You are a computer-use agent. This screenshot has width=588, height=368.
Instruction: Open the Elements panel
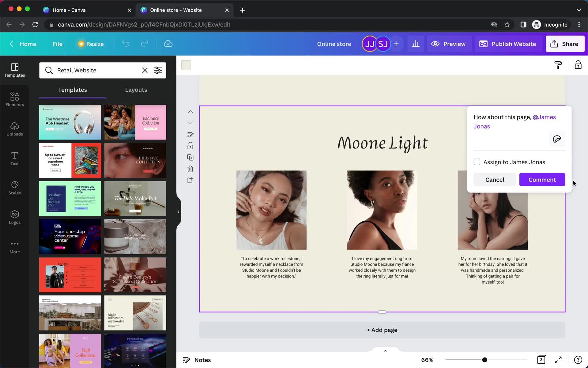pos(14,99)
